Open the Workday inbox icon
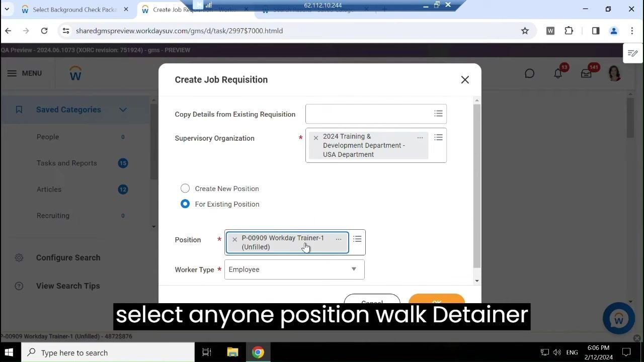 click(586, 73)
